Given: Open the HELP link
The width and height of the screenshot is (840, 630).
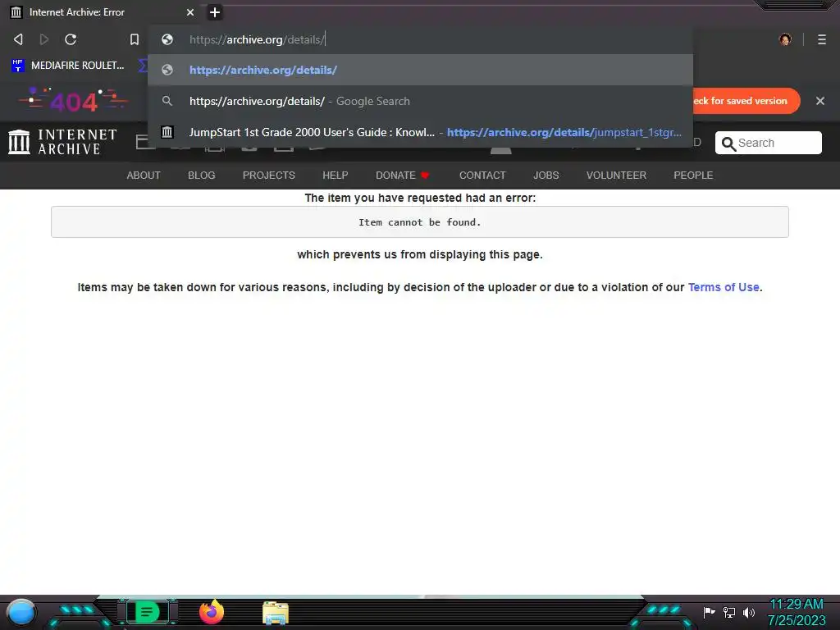Looking at the screenshot, I should point(335,176).
